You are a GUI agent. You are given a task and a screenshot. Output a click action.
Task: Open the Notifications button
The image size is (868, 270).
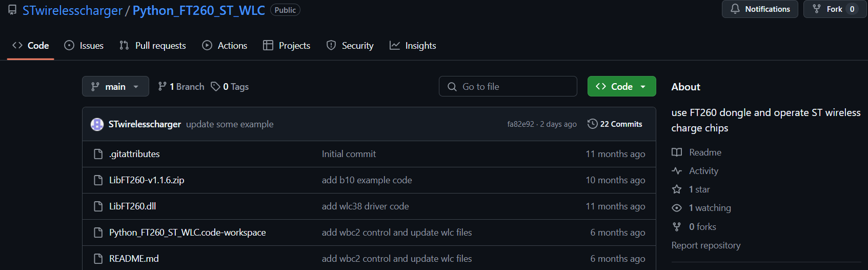(x=760, y=9)
